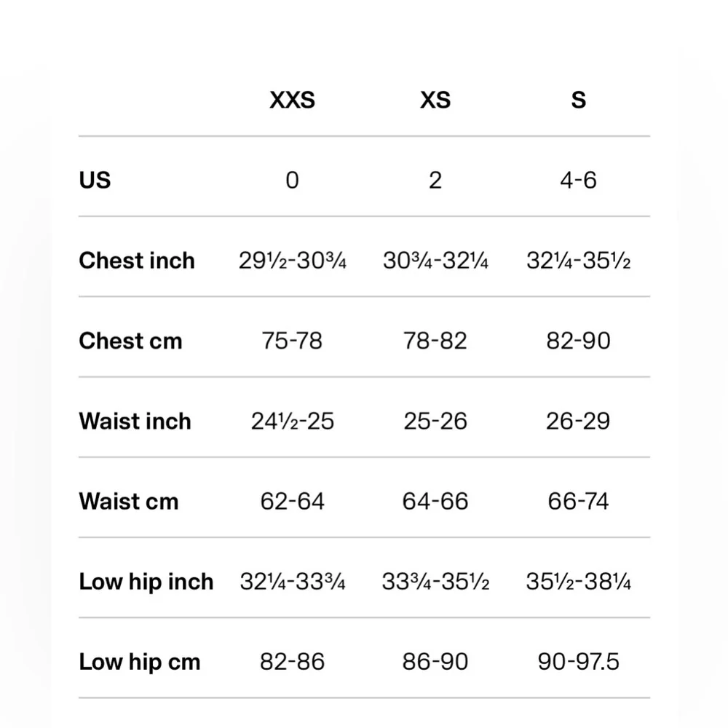Click the Chest cm row label
The height and width of the screenshot is (728, 728).
click(130, 341)
